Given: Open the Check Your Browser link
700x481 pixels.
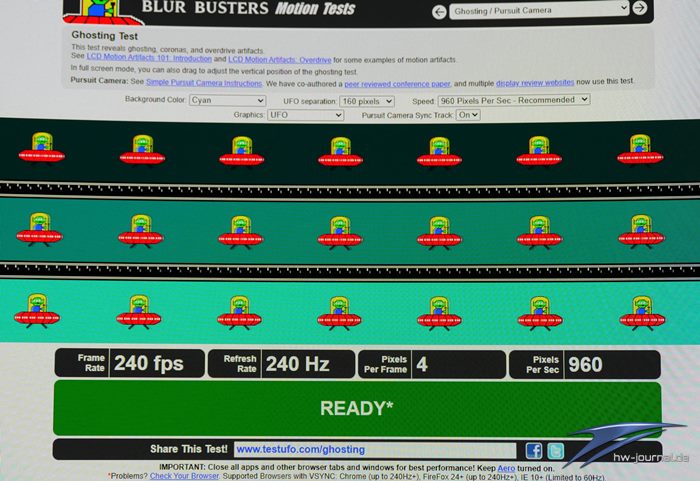Looking at the screenshot, I should [x=184, y=476].
